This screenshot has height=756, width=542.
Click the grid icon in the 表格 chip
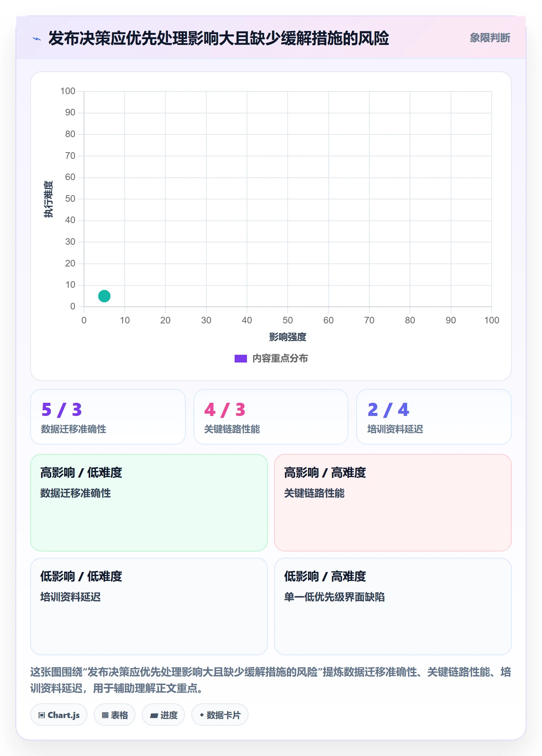coord(105,715)
